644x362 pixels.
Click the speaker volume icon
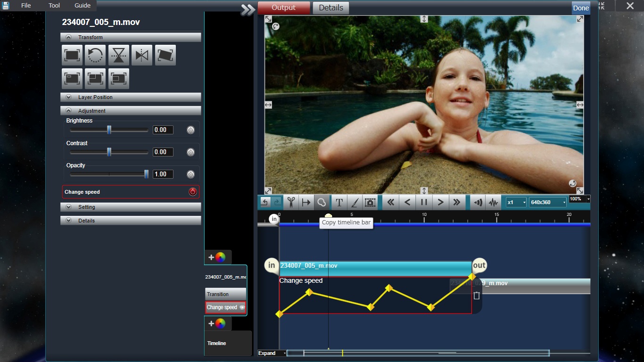tap(478, 203)
